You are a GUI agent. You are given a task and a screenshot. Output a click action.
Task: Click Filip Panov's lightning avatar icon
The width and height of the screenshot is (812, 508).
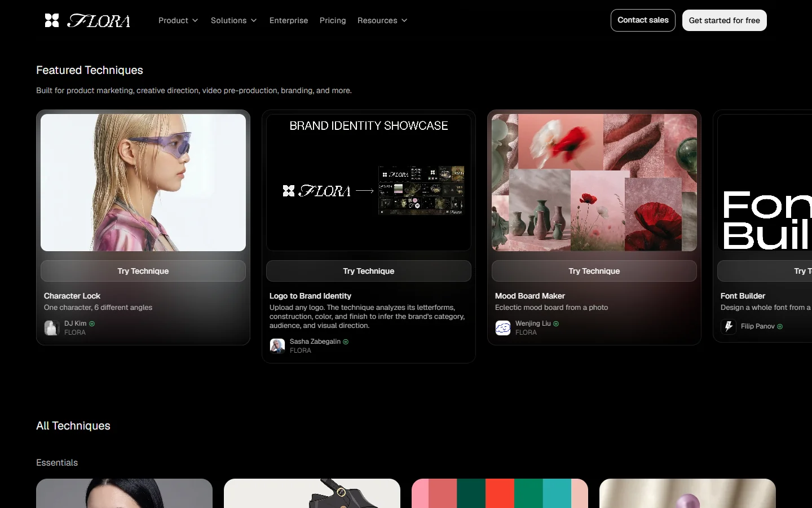(729, 326)
